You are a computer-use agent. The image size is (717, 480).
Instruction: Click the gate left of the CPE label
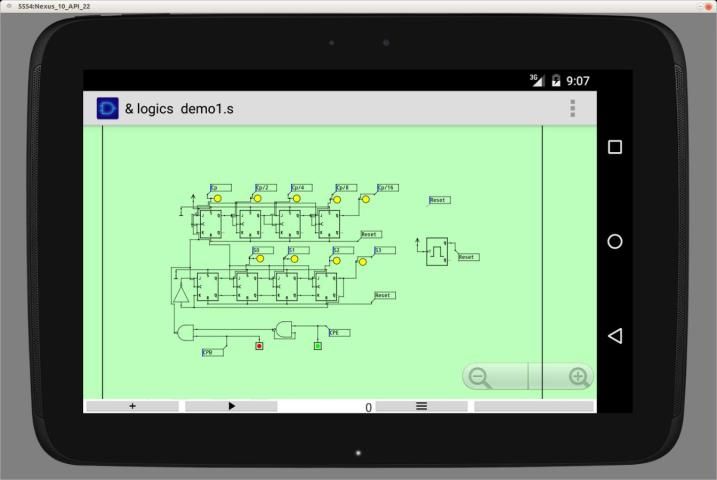(x=285, y=328)
